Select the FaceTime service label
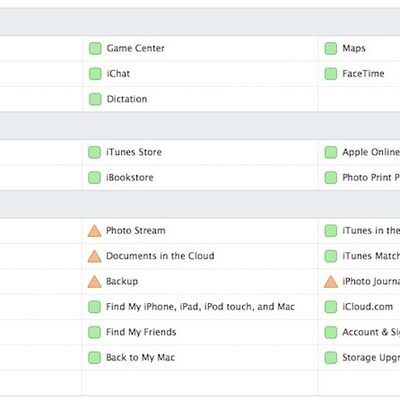Image resolution: width=400 pixels, height=400 pixels. pyautogui.click(x=363, y=74)
